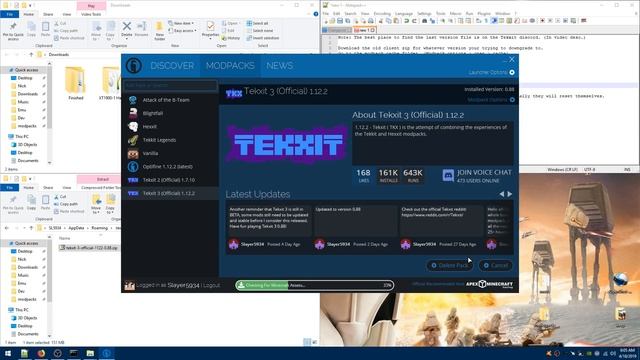This screenshot has height=360, width=640.
Task: Select the Hexxit modpack
Action: pos(170,127)
